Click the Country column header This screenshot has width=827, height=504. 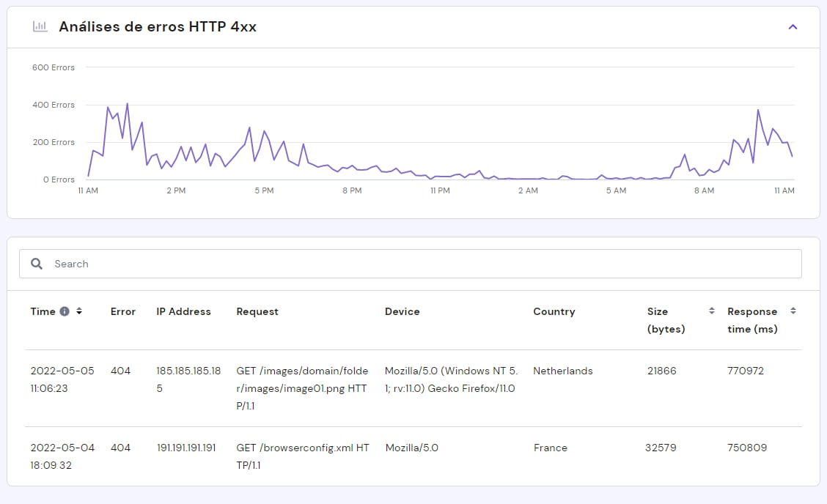click(x=554, y=311)
